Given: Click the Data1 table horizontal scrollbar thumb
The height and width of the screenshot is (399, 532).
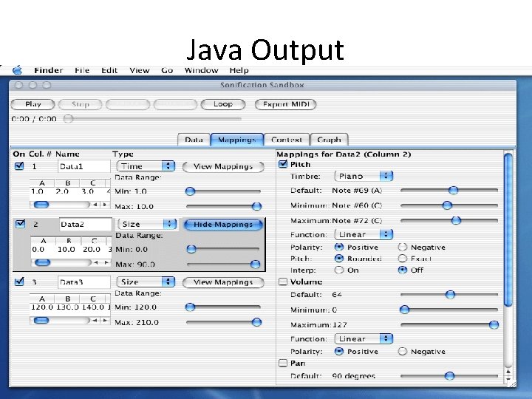Looking at the screenshot, I should pos(41,205).
